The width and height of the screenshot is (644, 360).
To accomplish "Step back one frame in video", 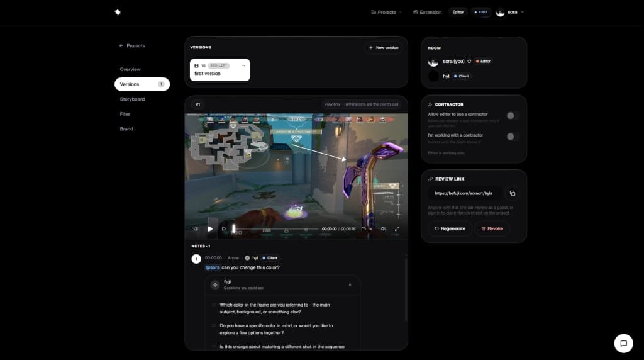I will pos(196,229).
